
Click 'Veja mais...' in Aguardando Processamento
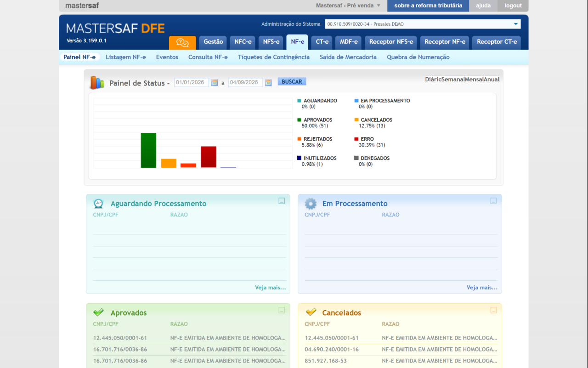(271, 288)
